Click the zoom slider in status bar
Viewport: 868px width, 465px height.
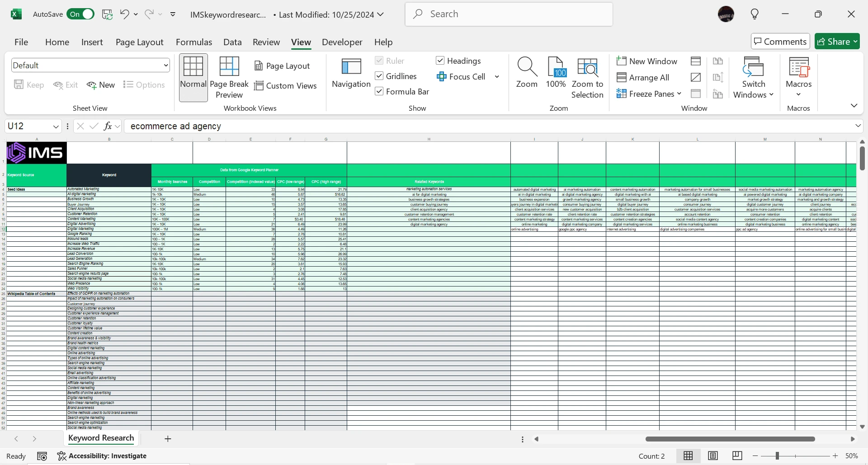pyautogui.click(x=777, y=456)
